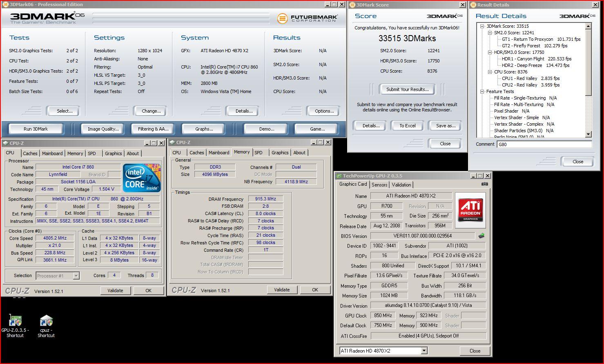Screen dimensions: 604x364
Task: Click the 33515 3DMarks score text
Action: [407, 38]
